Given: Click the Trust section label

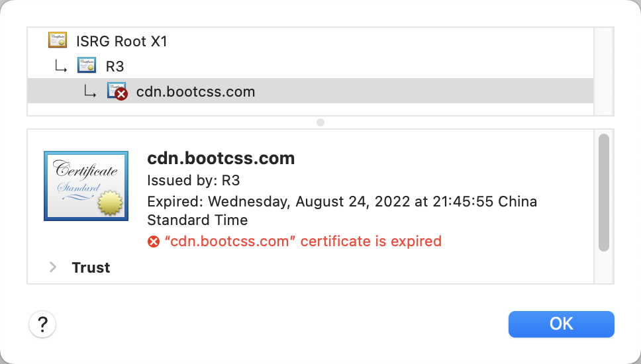Looking at the screenshot, I should [91, 267].
